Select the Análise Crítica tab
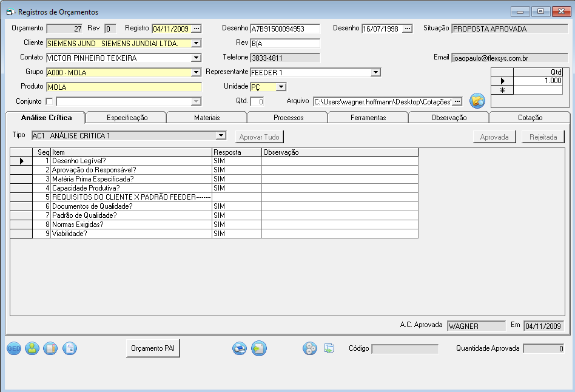The height and width of the screenshot is (392, 575). click(46, 118)
